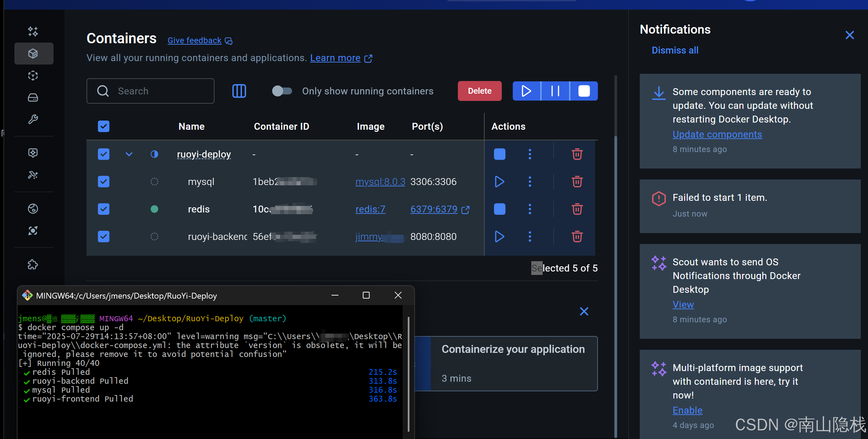Open the redis:7 image link
The width and height of the screenshot is (868, 439).
pos(370,209)
